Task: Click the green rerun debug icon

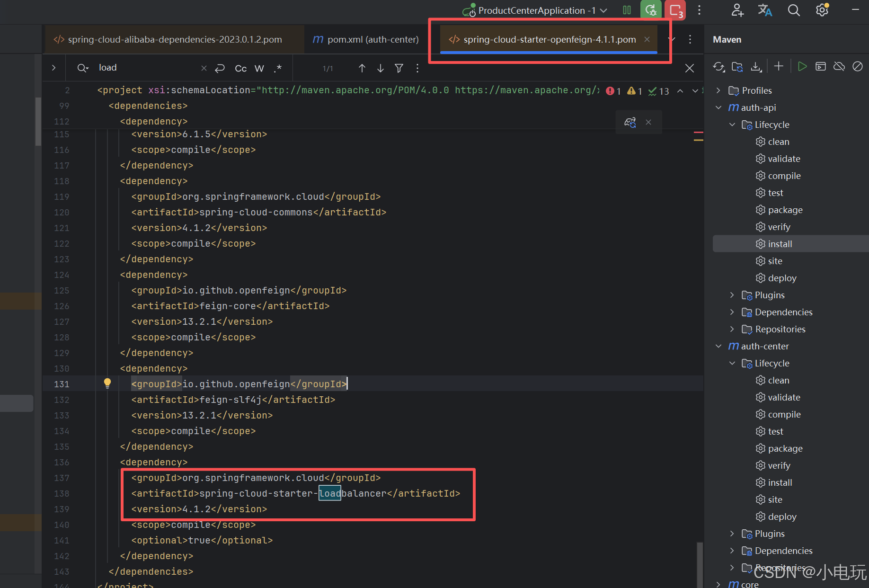Action: tap(651, 10)
